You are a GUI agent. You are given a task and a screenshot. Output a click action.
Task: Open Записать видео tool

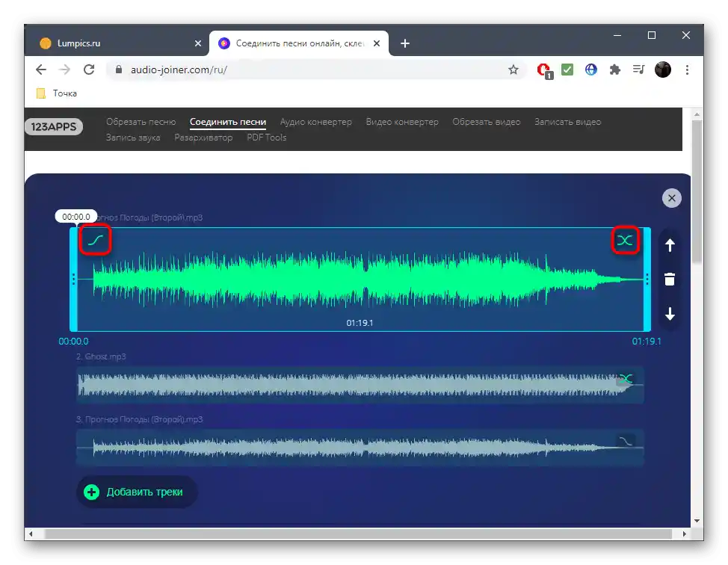(x=567, y=122)
